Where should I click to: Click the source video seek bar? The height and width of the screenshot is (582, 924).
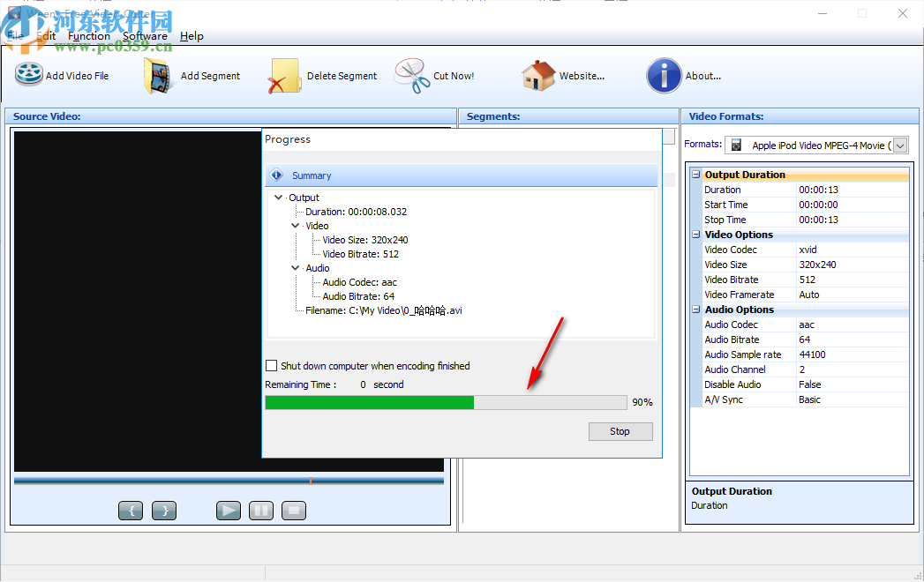coord(229,481)
